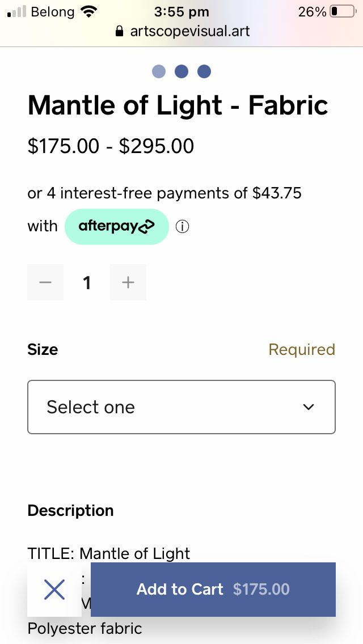Viewport: 363px width, 644px height.
Task: Open the Size 'Select one' dropdown
Action: coord(181,406)
